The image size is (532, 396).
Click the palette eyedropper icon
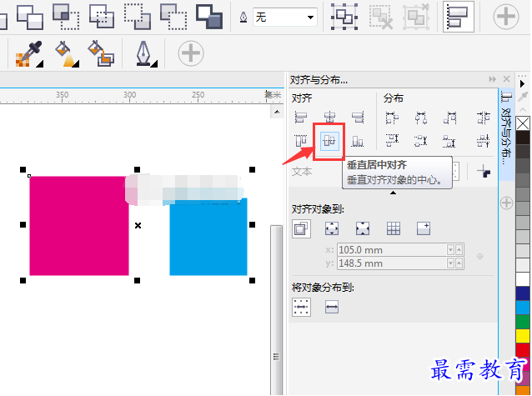(x=523, y=97)
